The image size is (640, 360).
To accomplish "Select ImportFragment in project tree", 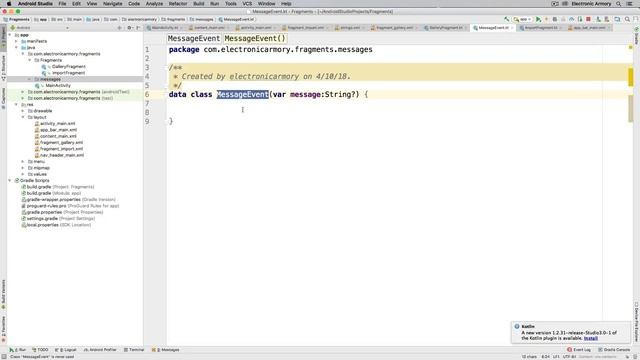I will (x=68, y=73).
